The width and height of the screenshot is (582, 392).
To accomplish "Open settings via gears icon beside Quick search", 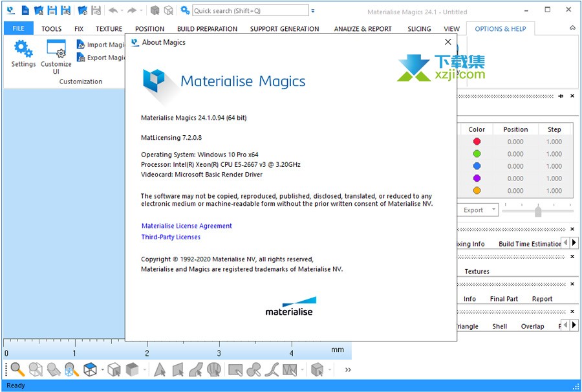I will pyautogui.click(x=185, y=10).
